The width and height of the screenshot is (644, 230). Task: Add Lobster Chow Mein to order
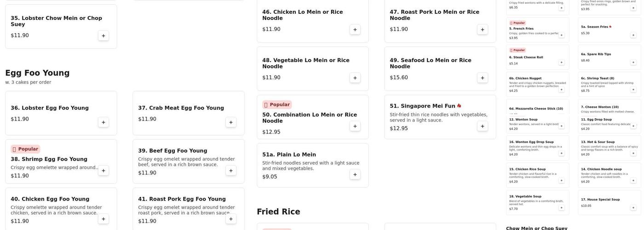[103, 36]
